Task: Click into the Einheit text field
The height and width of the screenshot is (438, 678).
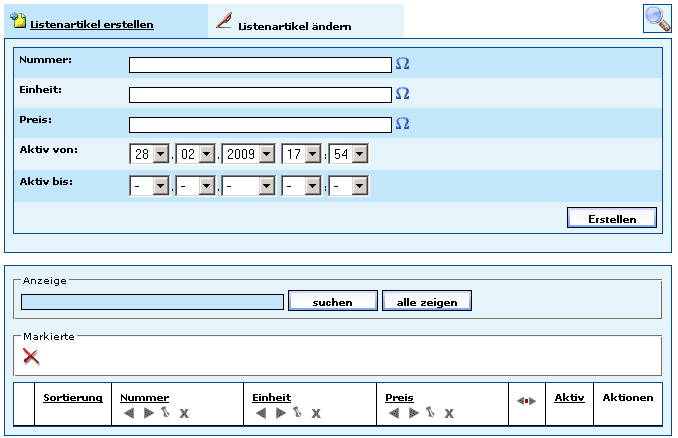Action: pyautogui.click(x=260, y=95)
